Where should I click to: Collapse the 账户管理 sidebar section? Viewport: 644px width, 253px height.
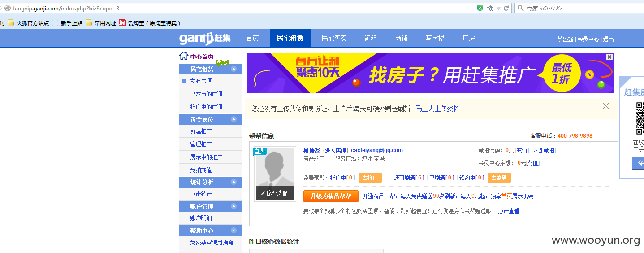click(233, 206)
